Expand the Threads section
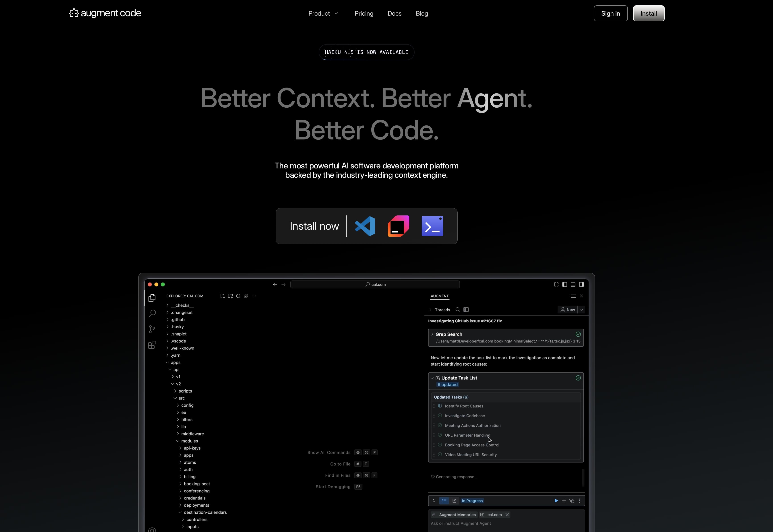Image resolution: width=773 pixels, height=532 pixels. coord(430,310)
